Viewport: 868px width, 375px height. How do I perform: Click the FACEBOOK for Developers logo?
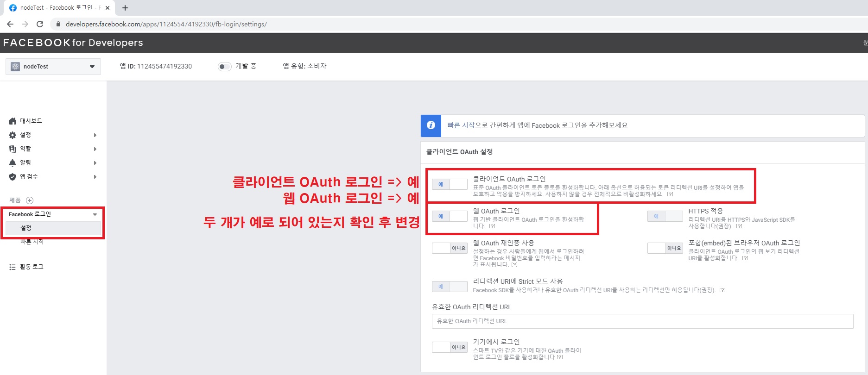(73, 43)
